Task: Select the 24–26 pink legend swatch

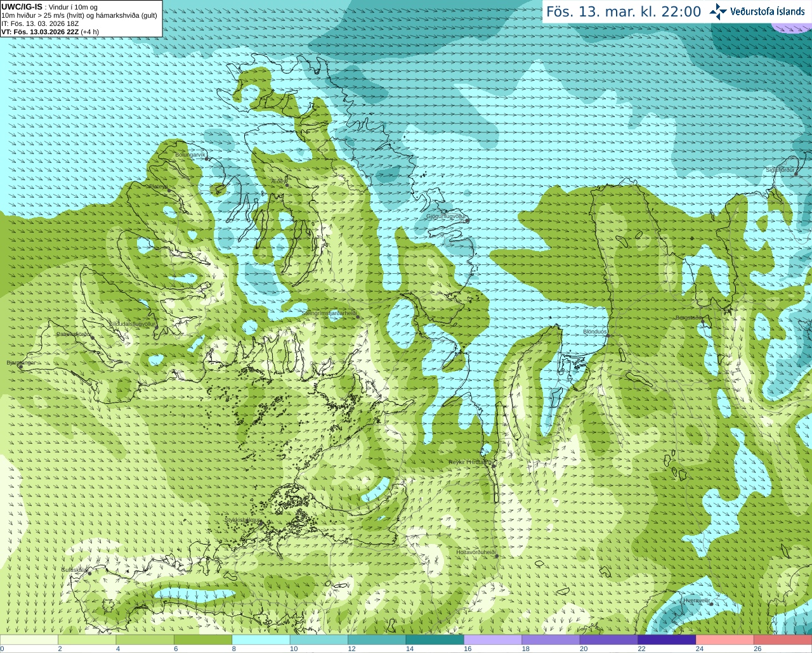Action: click(725, 640)
